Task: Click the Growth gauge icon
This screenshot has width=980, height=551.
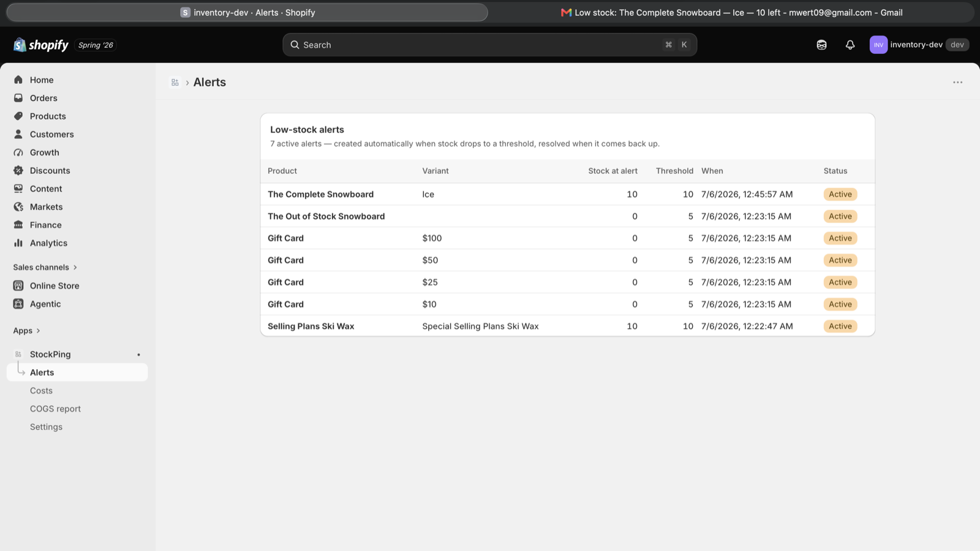Action: pos(18,152)
